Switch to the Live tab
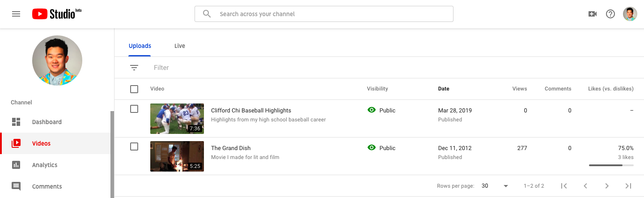The width and height of the screenshot is (644, 198). point(179,46)
